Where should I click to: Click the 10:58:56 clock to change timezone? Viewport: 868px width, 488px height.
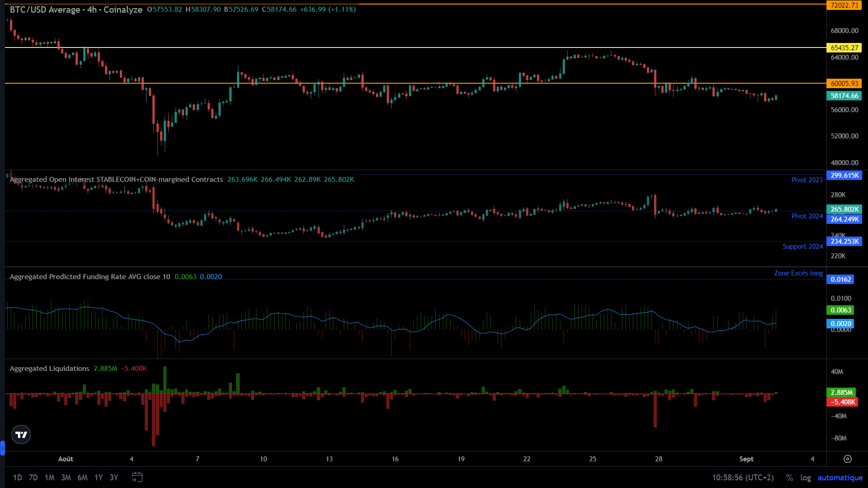[743, 478]
